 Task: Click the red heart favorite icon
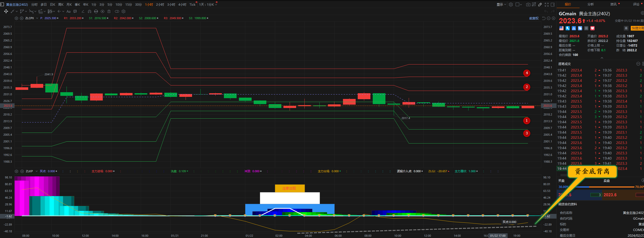click(592, 28)
